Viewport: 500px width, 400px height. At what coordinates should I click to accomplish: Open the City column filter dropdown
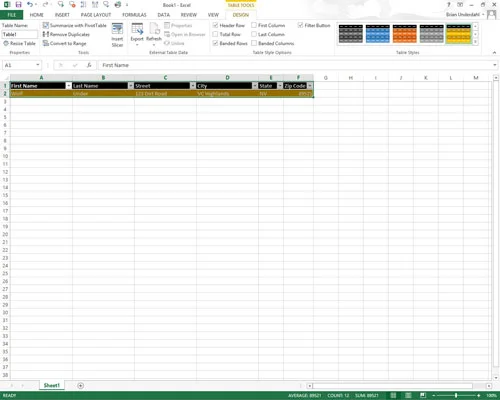click(x=255, y=86)
